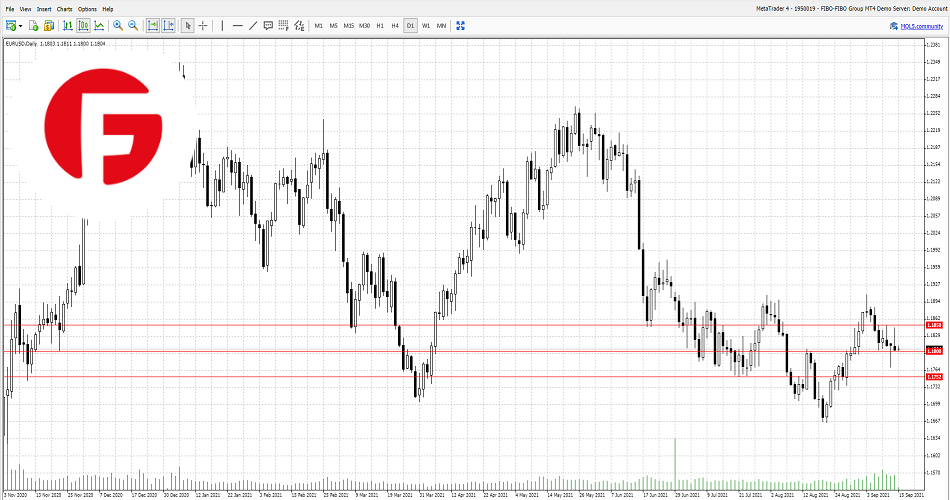The image size is (950, 500).
Task: Toggle chart Auto Scroll
Action: tap(152, 25)
